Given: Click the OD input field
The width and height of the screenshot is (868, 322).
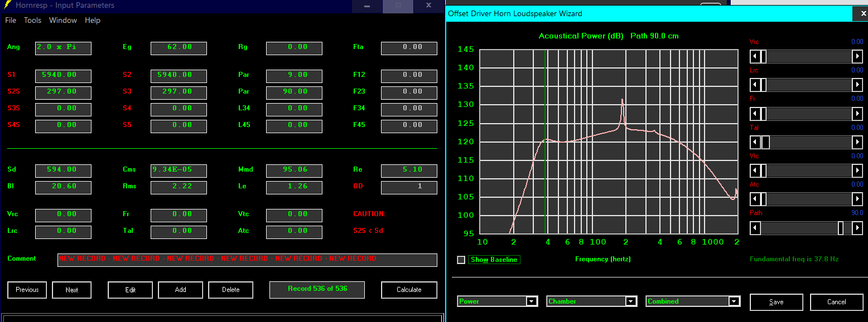Looking at the screenshot, I should [409, 187].
